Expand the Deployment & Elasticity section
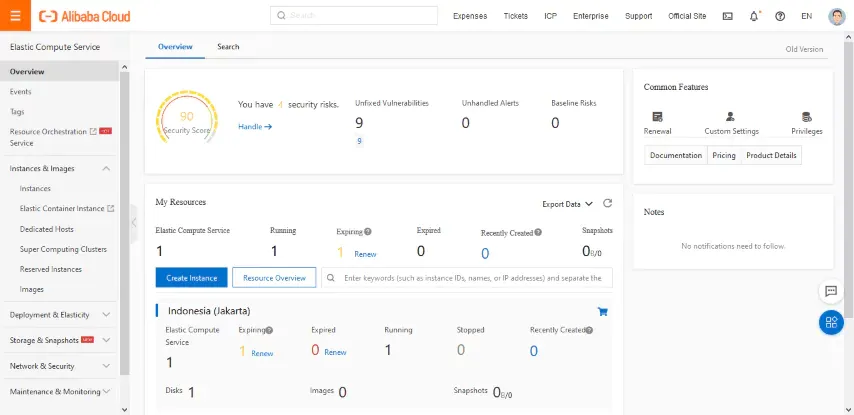The width and height of the screenshot is (854, 415). pos(106,315)
